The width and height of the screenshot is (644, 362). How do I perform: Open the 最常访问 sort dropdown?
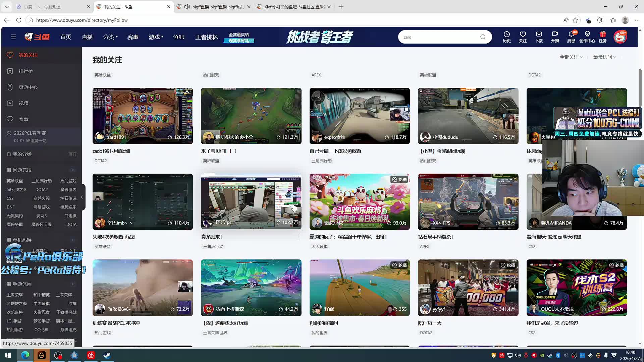pyautogui.click(x=604, y=57)
